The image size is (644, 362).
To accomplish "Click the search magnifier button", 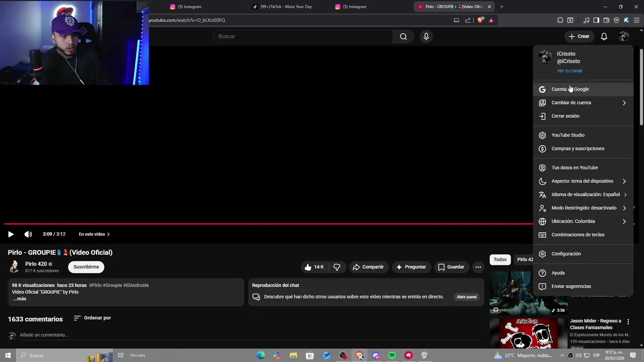I will pos(404,36).
